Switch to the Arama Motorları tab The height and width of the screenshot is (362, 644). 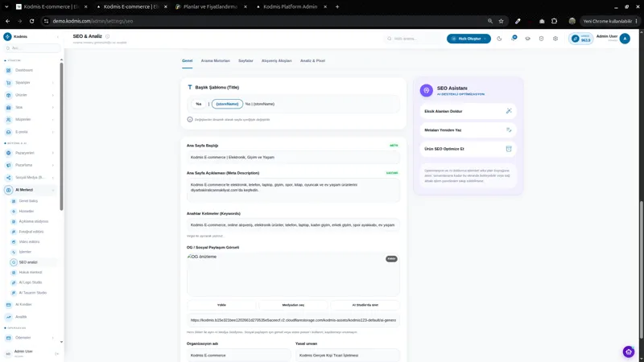[x=215, y=61]
